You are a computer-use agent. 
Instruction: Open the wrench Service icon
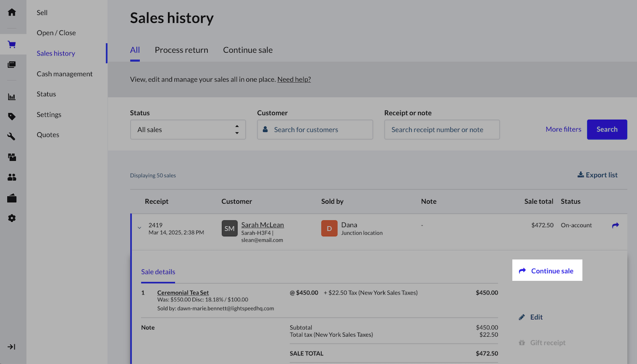tap(12, 137)
